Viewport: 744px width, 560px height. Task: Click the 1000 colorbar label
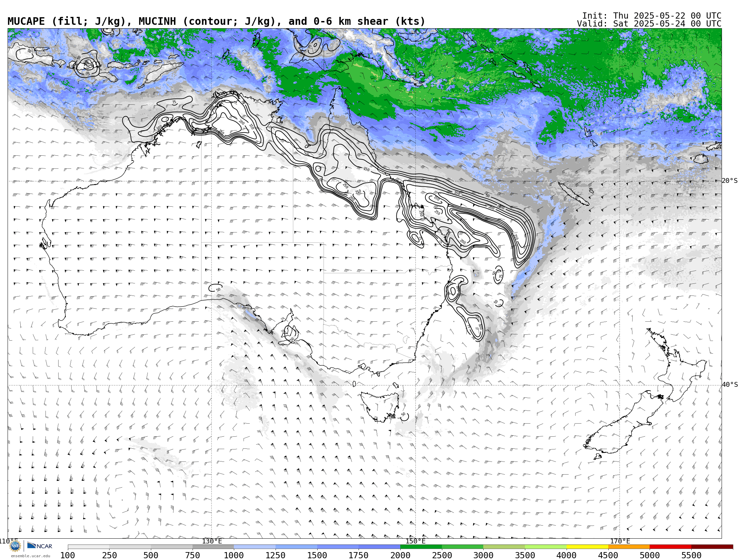(234, 555)
